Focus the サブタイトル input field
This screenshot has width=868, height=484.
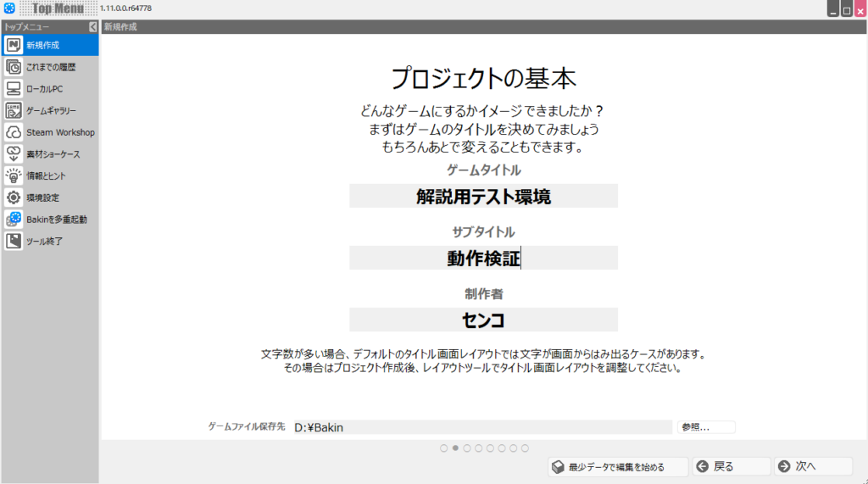coord(483,259)
